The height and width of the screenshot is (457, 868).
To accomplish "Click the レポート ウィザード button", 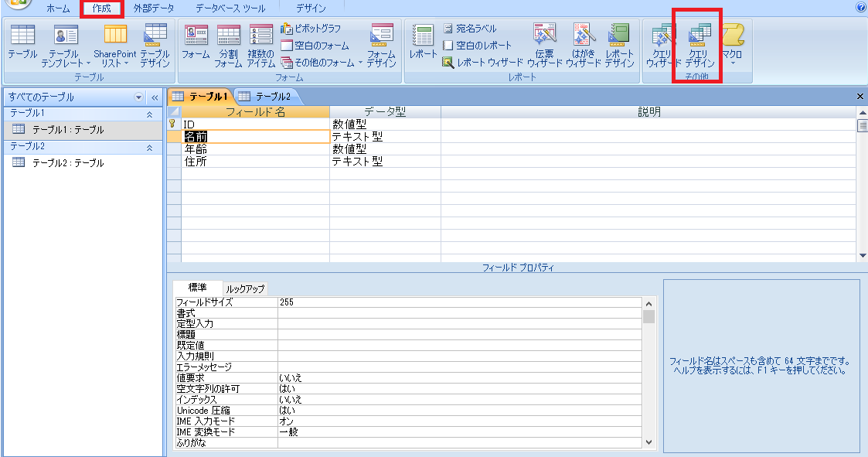I will coord(483,63).
